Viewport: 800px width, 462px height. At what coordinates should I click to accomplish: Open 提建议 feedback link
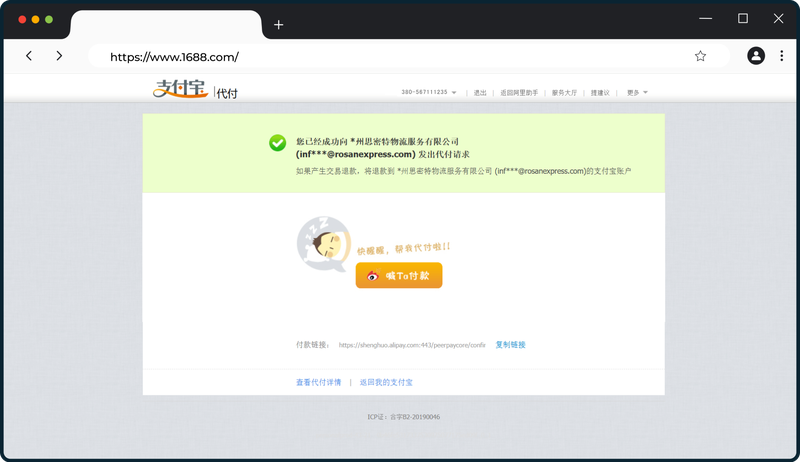pos(600,93)
